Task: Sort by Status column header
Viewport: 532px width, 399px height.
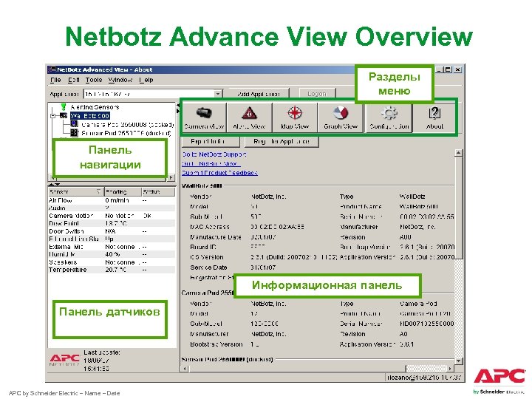Action: (158, 191)
